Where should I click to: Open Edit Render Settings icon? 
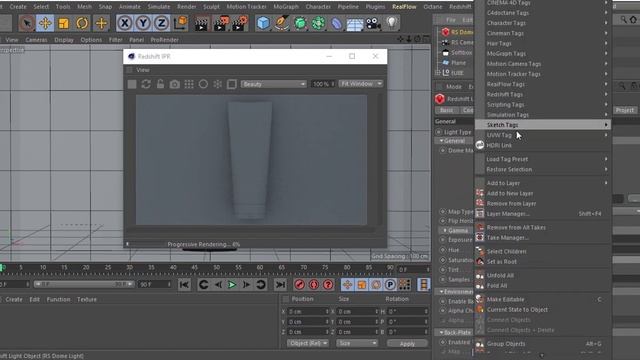(240, 23)
